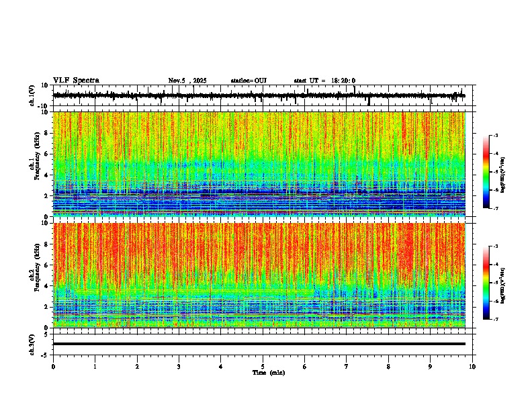
Task: Click the ch.1 spectrogram color scale bar
Action: 486,172
